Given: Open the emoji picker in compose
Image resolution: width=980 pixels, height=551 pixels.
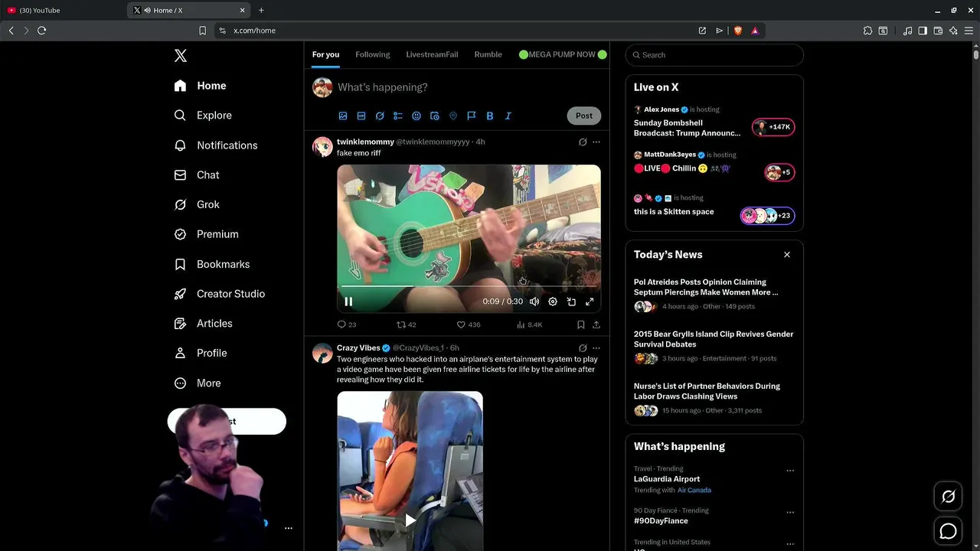Looking at the screenshot, I should [416, 116].
